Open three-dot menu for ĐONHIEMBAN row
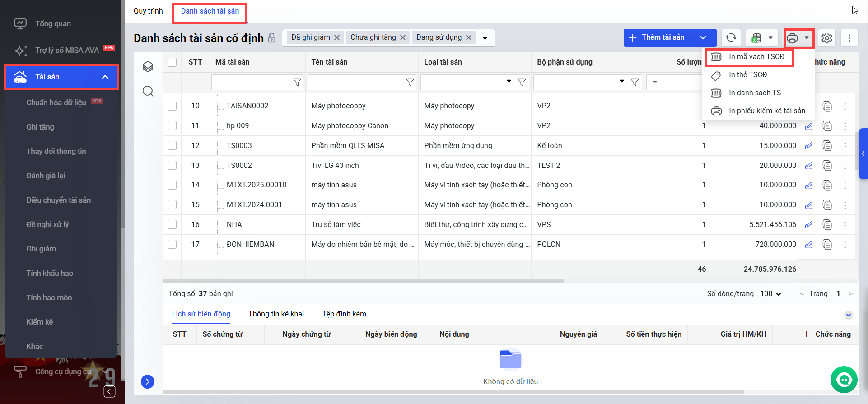The image size is (868, 404). (x=845, y=245)
